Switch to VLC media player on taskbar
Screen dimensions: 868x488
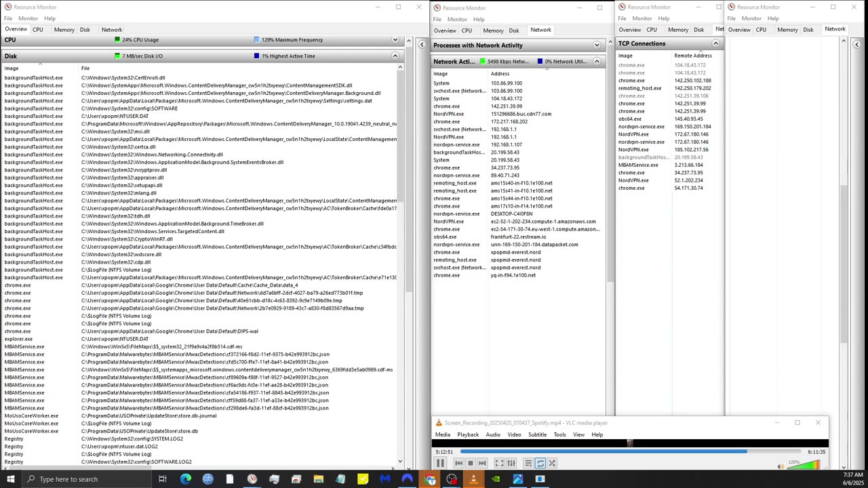[473, 479]
